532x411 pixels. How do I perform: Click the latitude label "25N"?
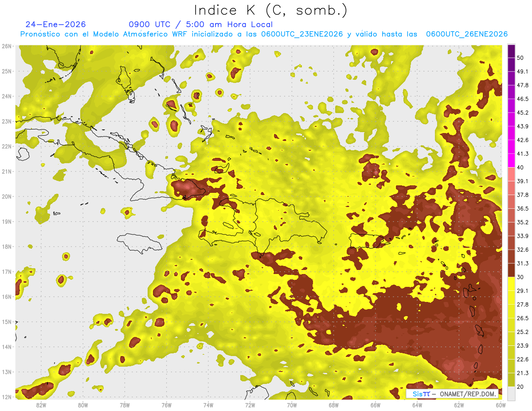point(7,71)
